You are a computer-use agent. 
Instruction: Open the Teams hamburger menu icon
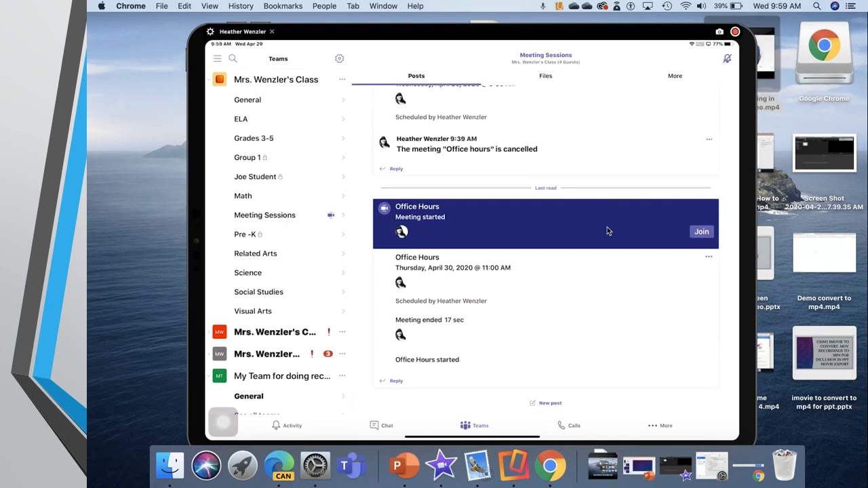pos(217,59)
